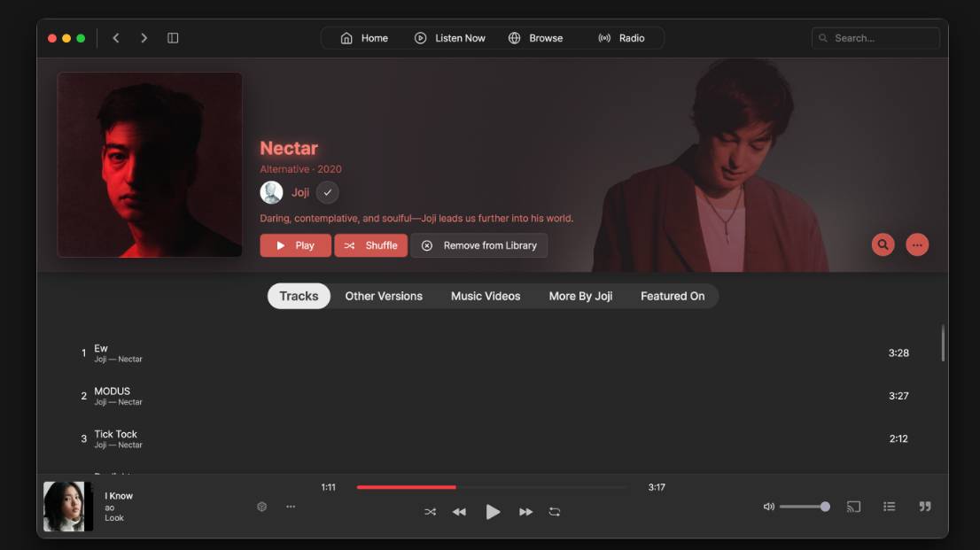Screen dimensions: 980x550
Task: Click the cube icon in the player bar
Action: point(262,507)
